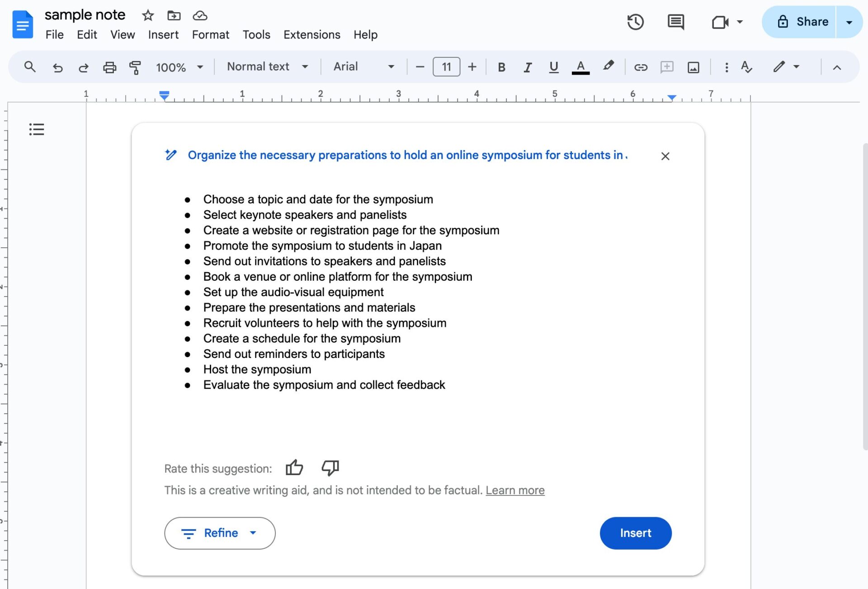Open the Format menu
The width and height of the screenshot is (868, 589).
(x=210, y=35)
